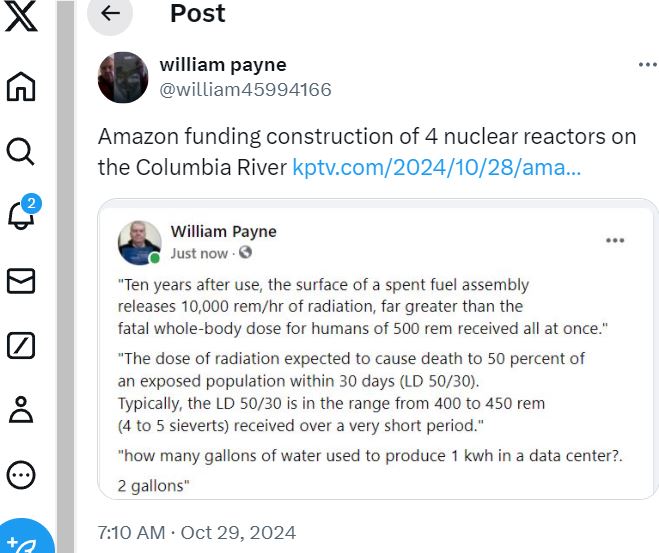659x553 pixels.
Task: Click the X logo icon
Action: pyautogui.click(x=21, y=16)
